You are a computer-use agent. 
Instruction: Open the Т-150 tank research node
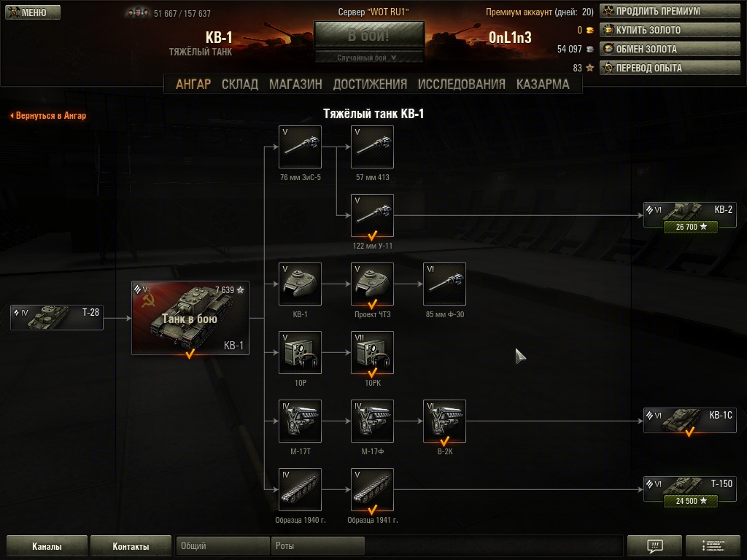[x=690, y=491]
